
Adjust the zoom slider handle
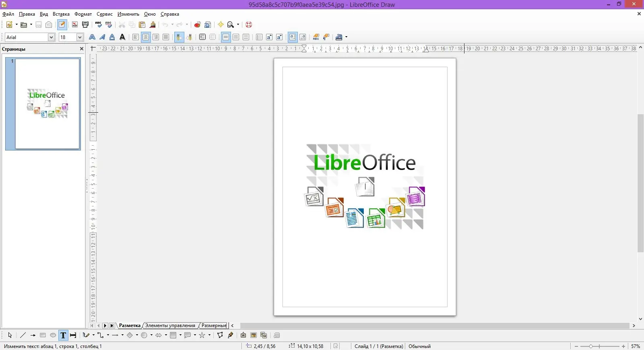[591, 346]
